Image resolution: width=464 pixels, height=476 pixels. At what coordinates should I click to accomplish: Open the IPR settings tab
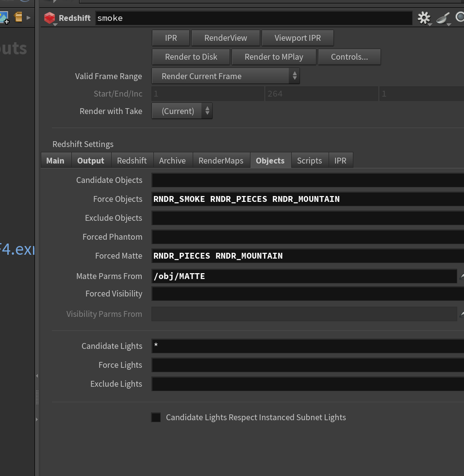tap(340, 160)
